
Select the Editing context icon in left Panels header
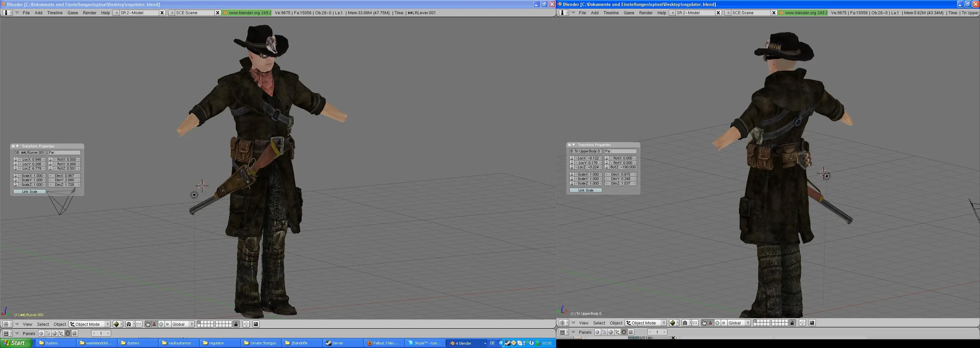68,333
